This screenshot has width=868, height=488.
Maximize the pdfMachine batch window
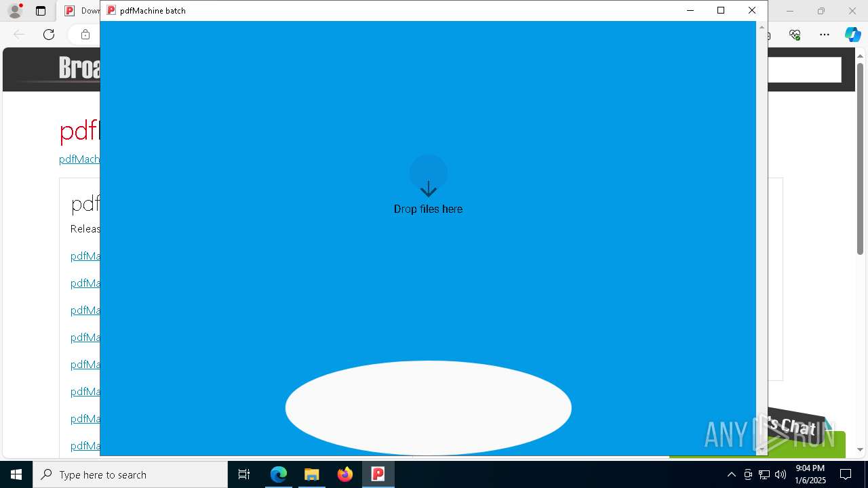point(721,10)
